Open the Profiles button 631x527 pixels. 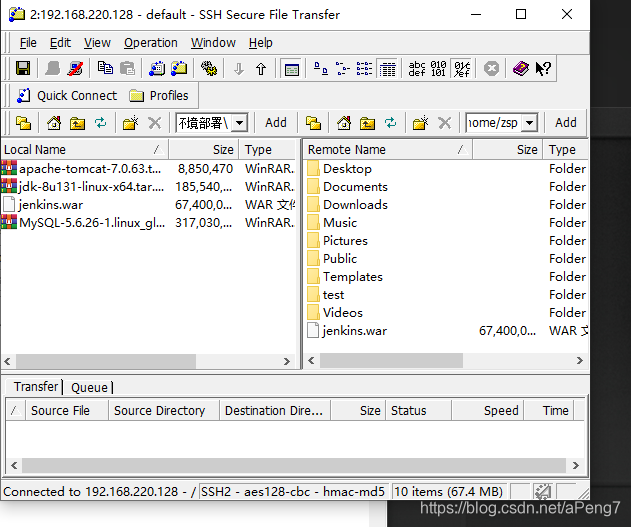point(159,96)
